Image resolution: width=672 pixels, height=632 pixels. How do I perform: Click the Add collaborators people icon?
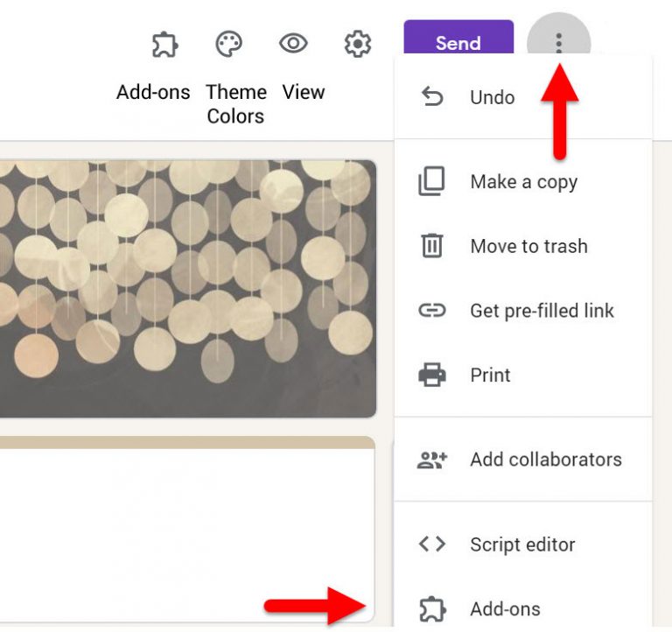[432, 460]
